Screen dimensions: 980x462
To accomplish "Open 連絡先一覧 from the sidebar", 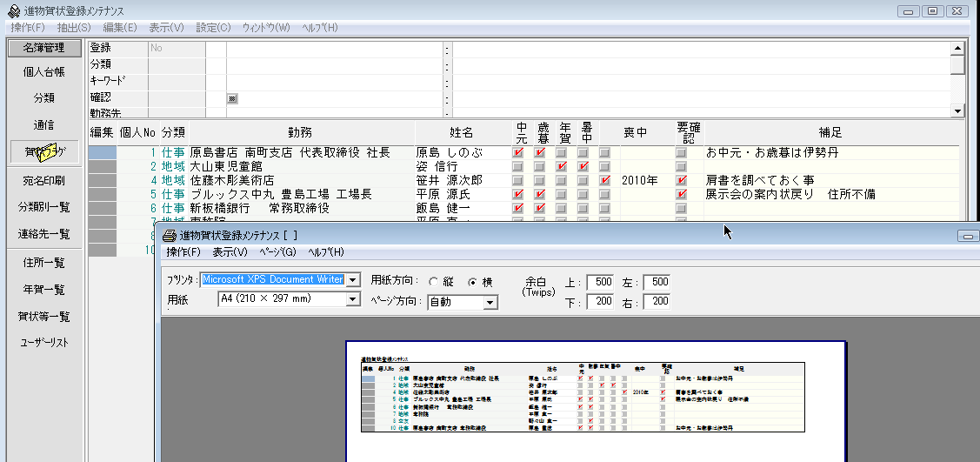I will click(x=44, y=234).
